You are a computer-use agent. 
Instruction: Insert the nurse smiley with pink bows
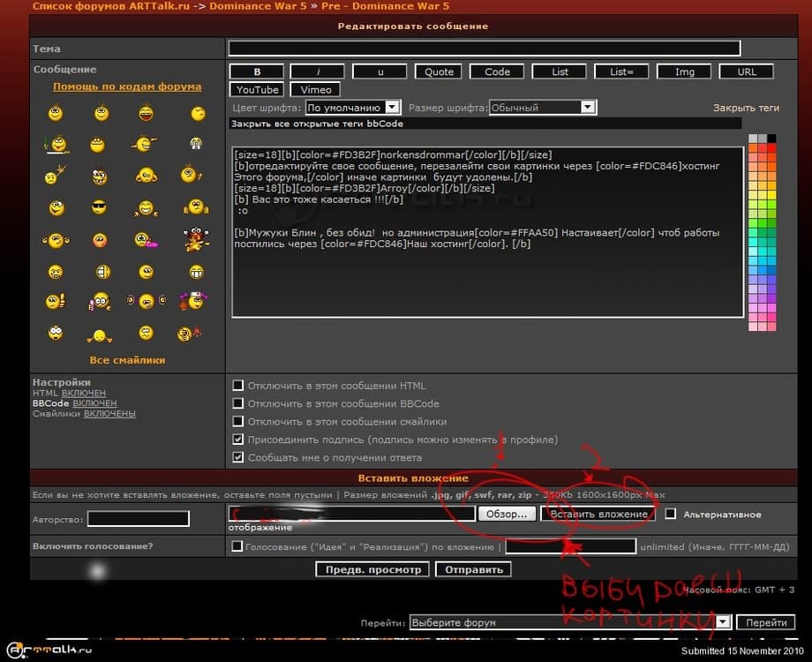coord(192,302)
